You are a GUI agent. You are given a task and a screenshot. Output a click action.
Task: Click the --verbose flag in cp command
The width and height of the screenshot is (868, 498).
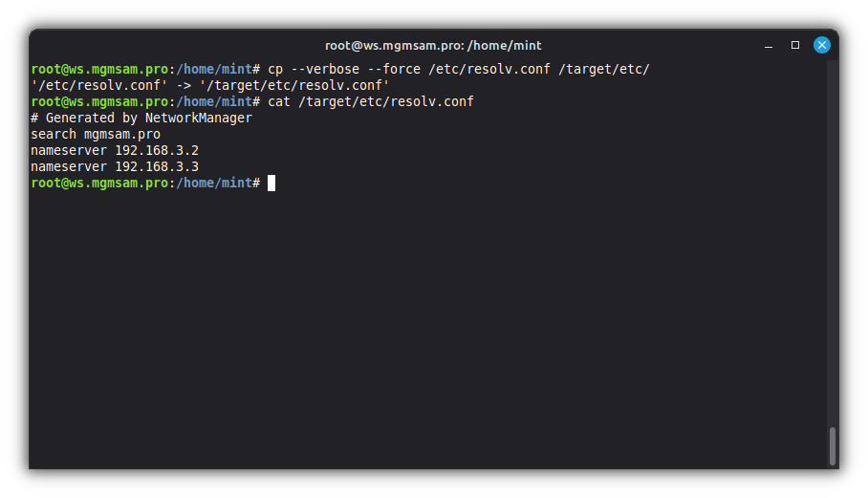pos(325,70)
